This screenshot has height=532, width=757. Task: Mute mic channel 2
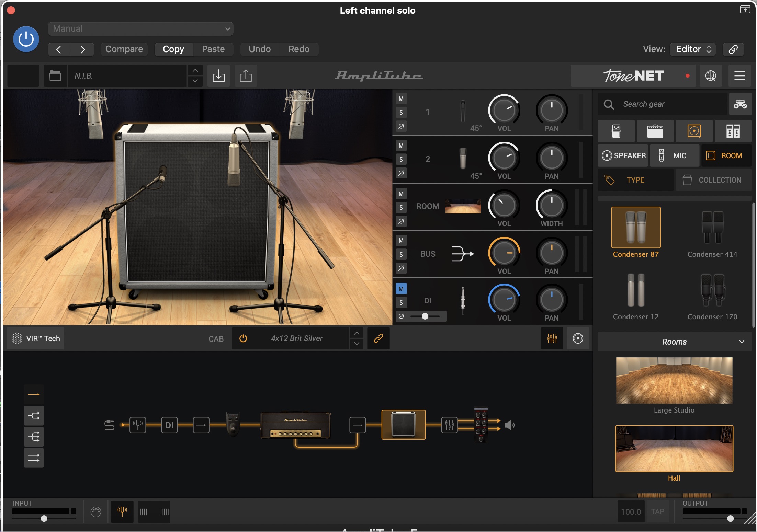click(401, 146)
